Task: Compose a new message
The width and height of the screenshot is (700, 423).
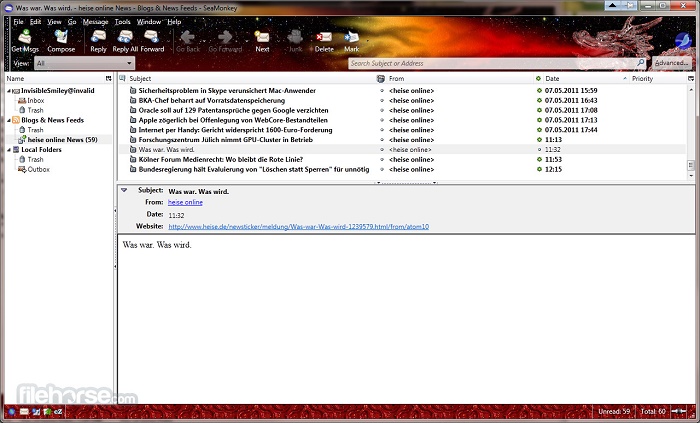Action: pos(61,41)
